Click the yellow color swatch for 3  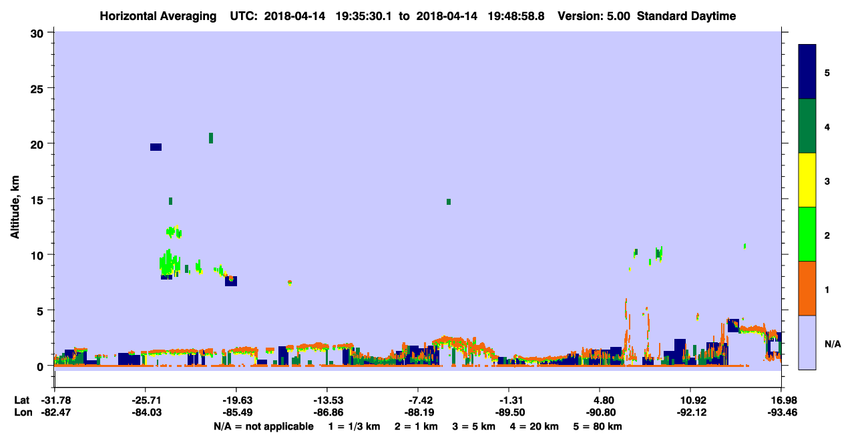point(807,180)
